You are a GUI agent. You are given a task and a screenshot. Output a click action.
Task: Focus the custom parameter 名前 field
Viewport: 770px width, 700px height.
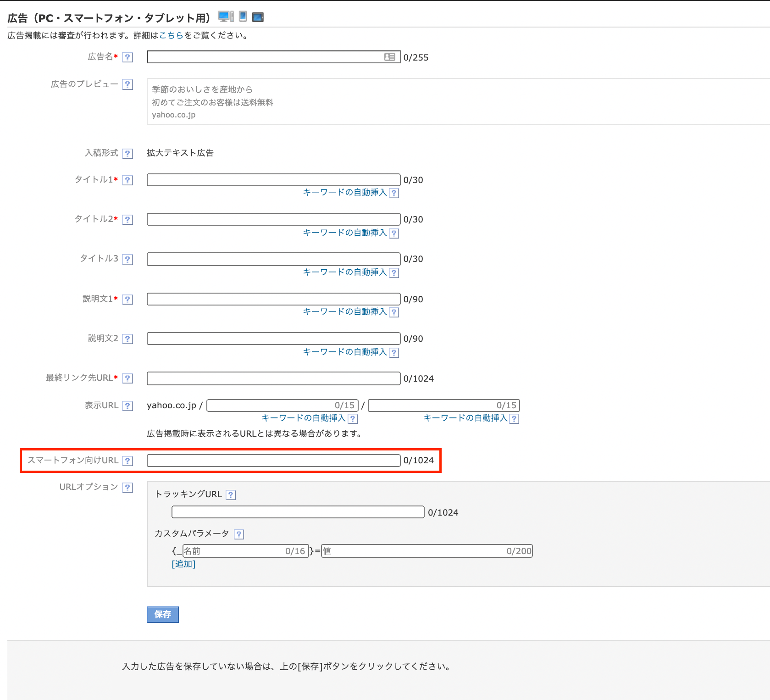coord(245,551)
